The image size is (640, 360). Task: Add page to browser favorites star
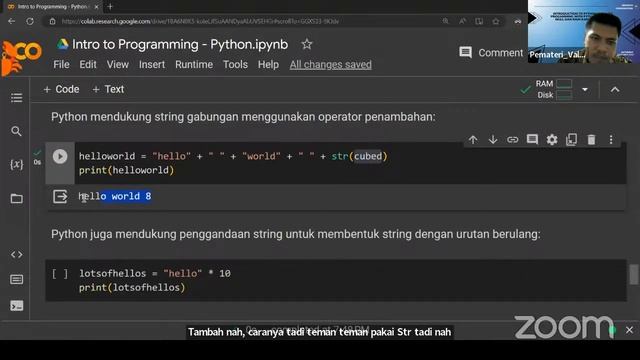coord(496,21)
